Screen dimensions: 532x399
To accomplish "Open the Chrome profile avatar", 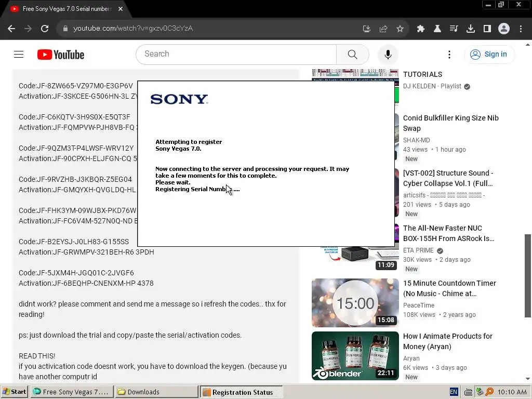I will (504, 29).
